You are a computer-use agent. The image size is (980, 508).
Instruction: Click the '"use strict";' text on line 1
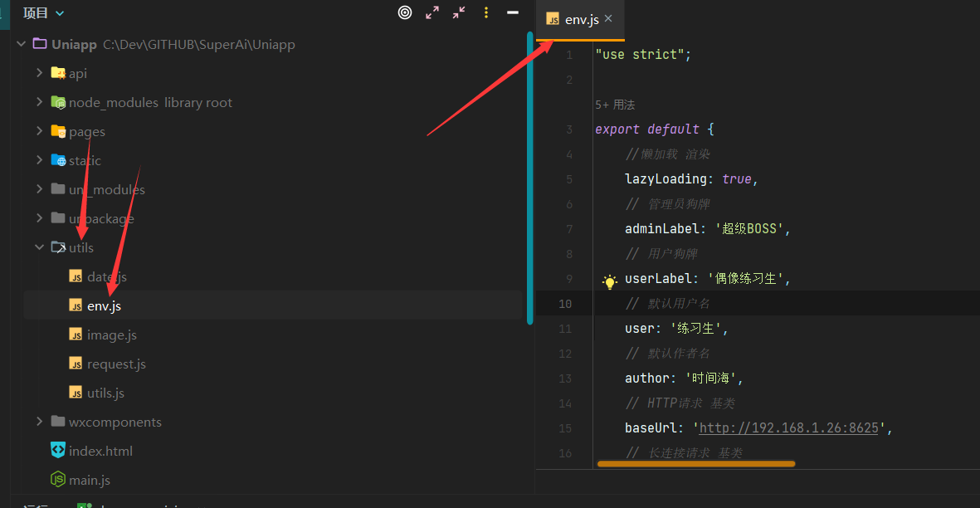[643, 54]
